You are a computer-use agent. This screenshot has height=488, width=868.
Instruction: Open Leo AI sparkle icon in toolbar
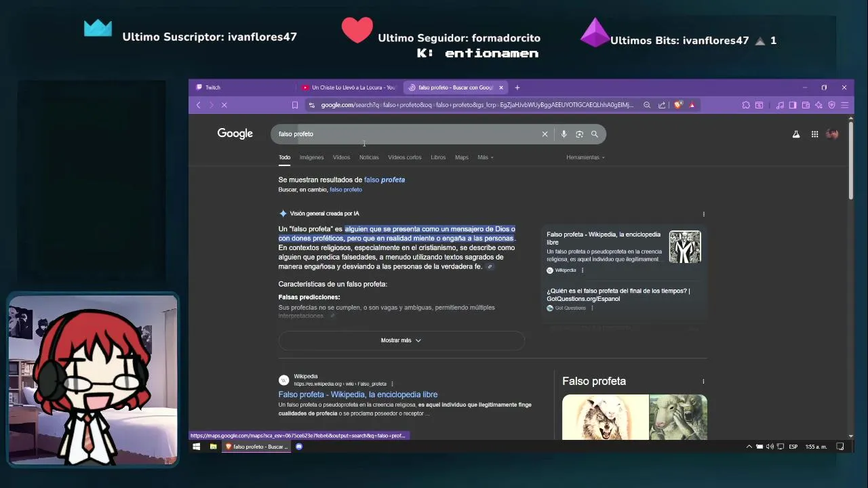point(818,105)
